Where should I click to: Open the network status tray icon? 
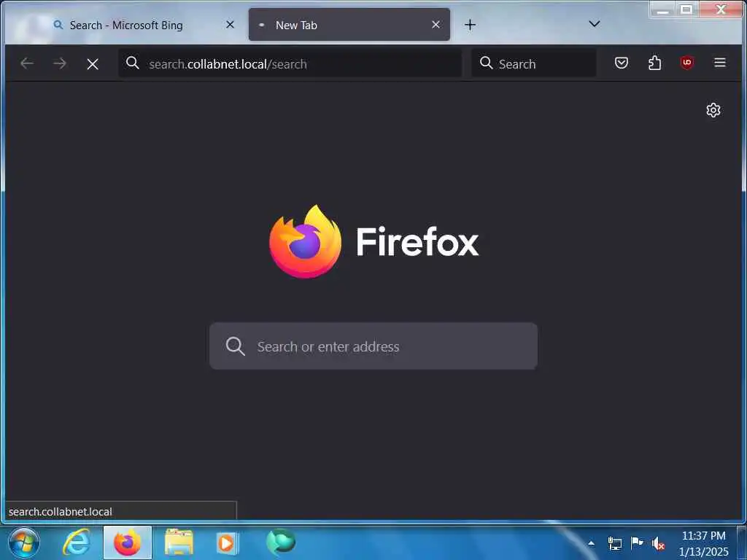pos(614,542)
